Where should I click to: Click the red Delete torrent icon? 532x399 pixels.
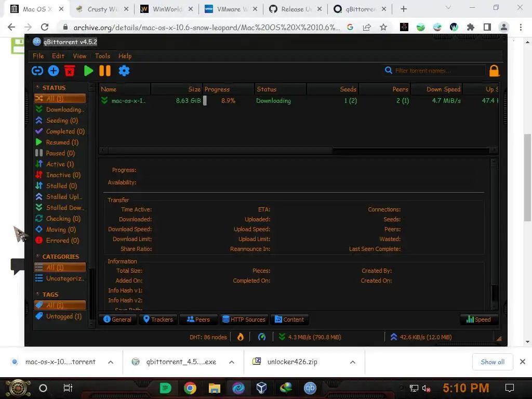[70, 71]
